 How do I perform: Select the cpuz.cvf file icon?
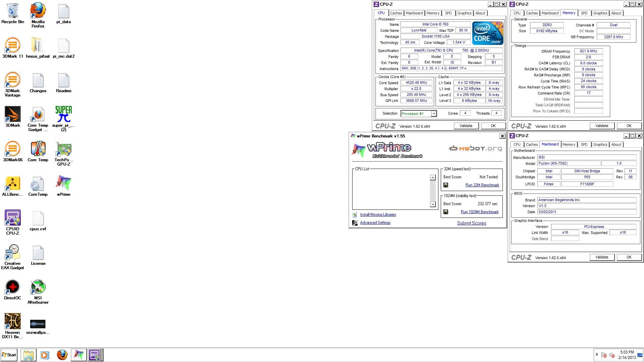pyautogui.click(x=38, y=221)
